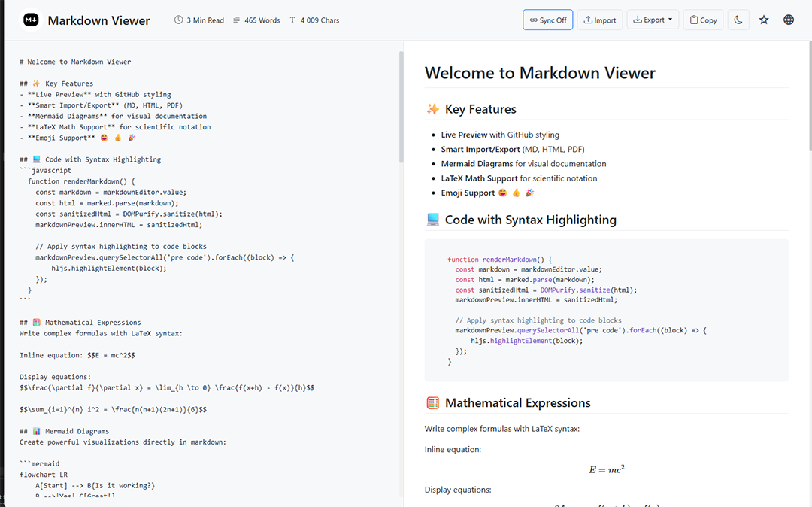
Task: Open language options via the globe icon
Action: pos(788,19)
